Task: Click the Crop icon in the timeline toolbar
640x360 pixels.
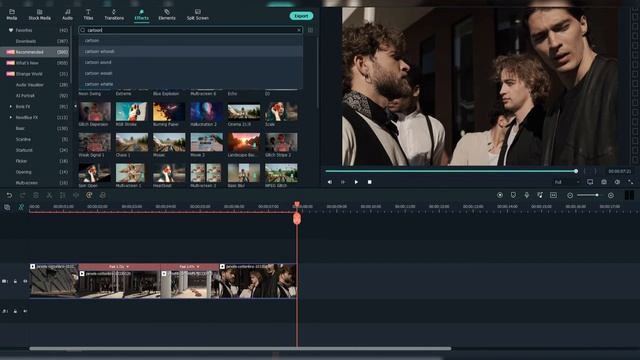Action: click(62, 196)
